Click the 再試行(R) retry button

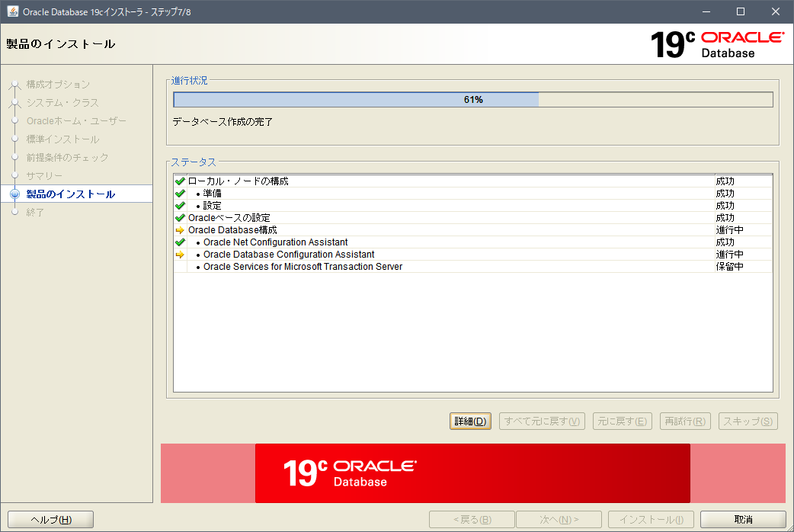tap(685, 421)
